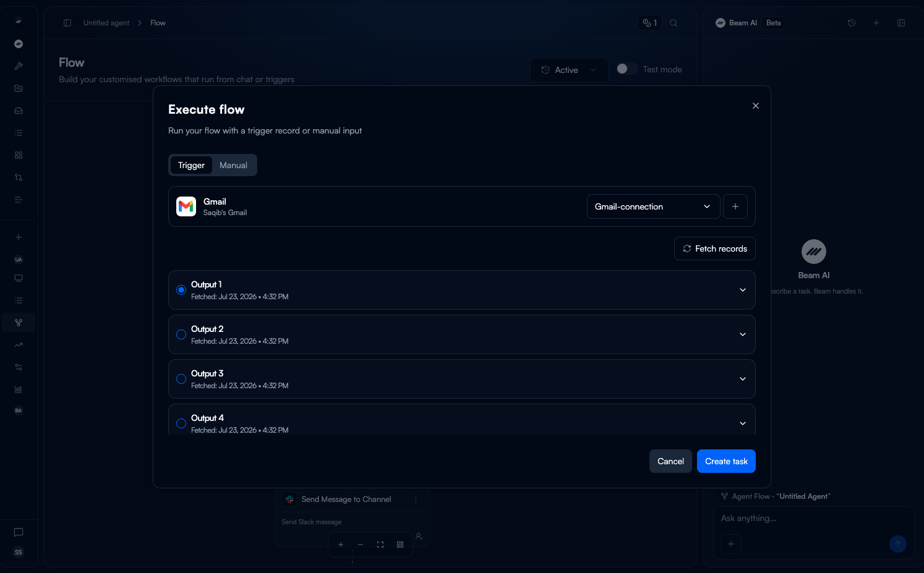The width and height of the screenshot is (924, 573).
Task: Start a new chat with the plus icon in Beam AI panel
Action: (x=876, y=23)
